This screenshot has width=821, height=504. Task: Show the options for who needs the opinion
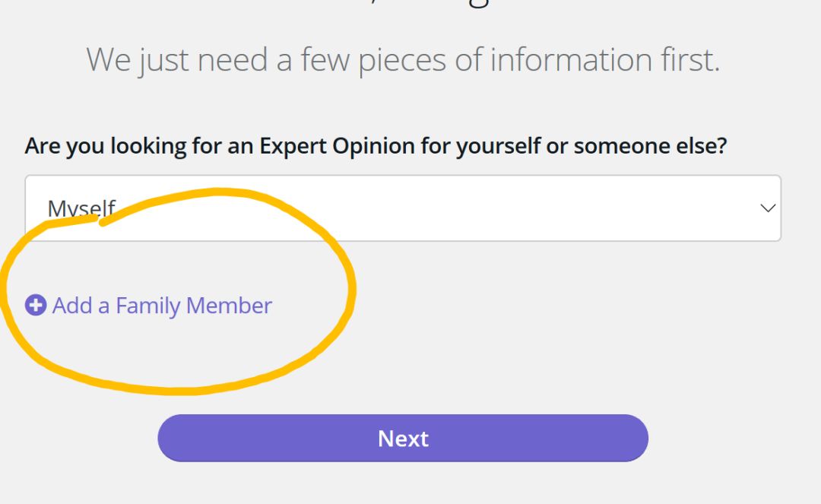coord(402,208)
